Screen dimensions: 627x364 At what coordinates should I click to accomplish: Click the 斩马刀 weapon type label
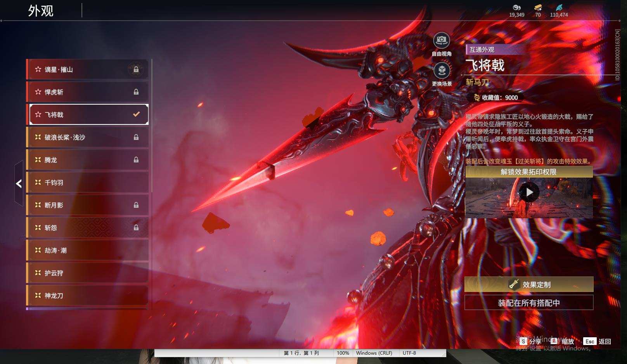coord(477,82)
